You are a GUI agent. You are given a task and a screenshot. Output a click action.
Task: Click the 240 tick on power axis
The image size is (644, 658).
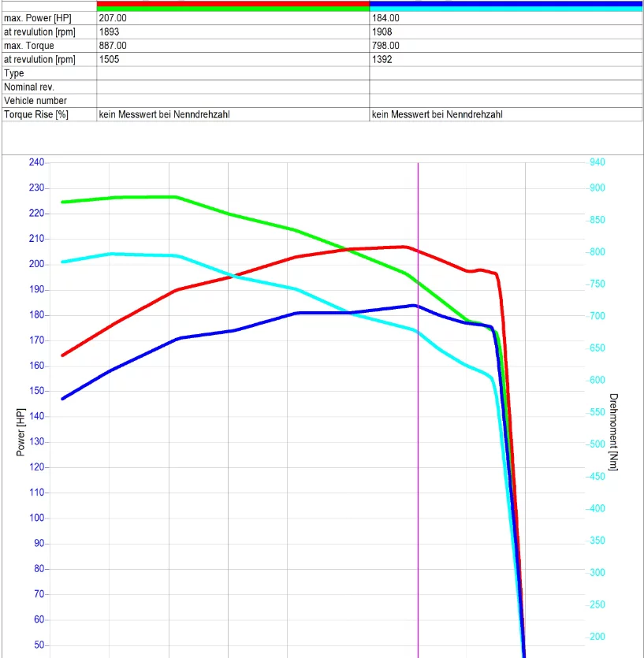point(36,162)
